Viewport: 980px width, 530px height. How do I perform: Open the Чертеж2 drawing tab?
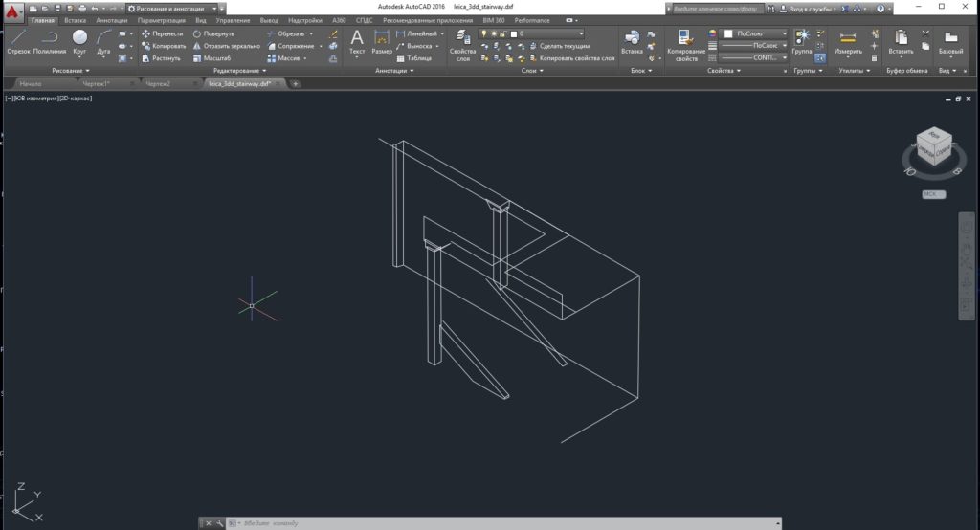[158, 84]
